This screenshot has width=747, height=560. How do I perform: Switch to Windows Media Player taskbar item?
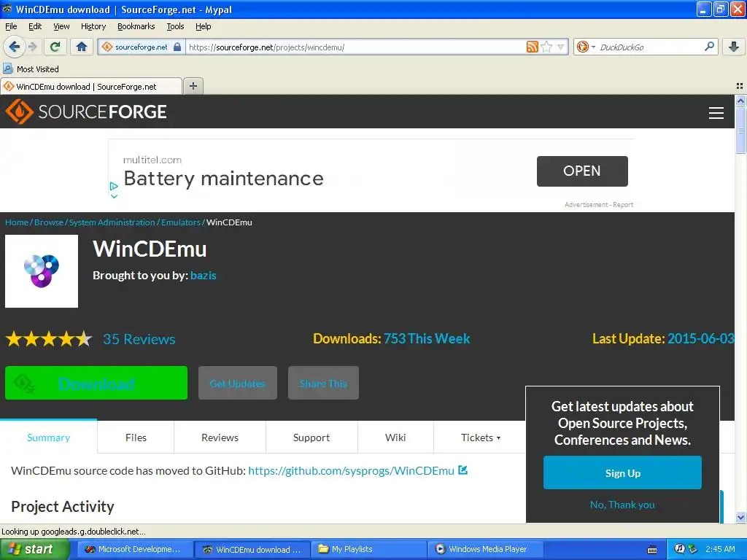[485, 549]
